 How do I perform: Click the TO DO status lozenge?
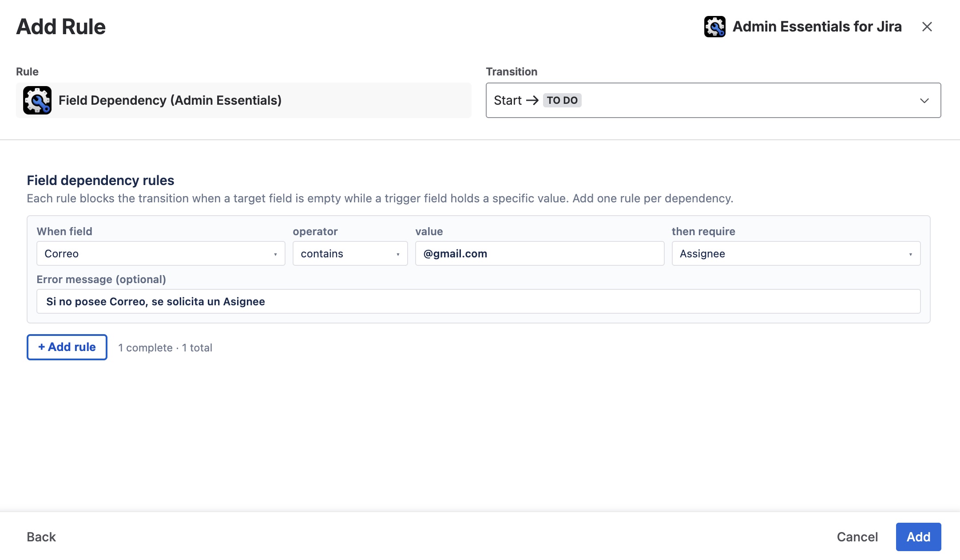pos(562,100)
